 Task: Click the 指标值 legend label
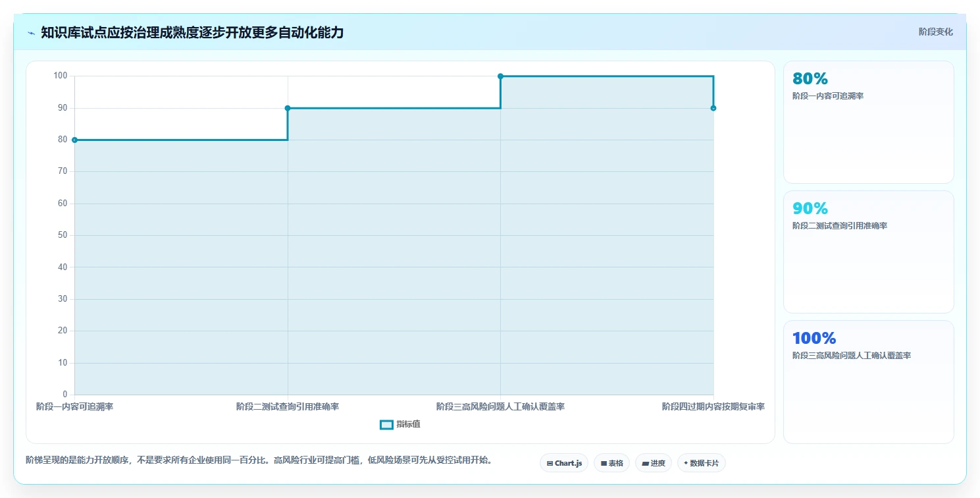click(x=408, y=424)
